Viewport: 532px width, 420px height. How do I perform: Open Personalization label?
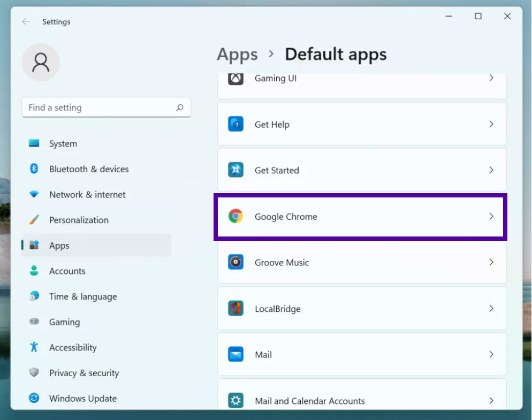click(79, 220)
